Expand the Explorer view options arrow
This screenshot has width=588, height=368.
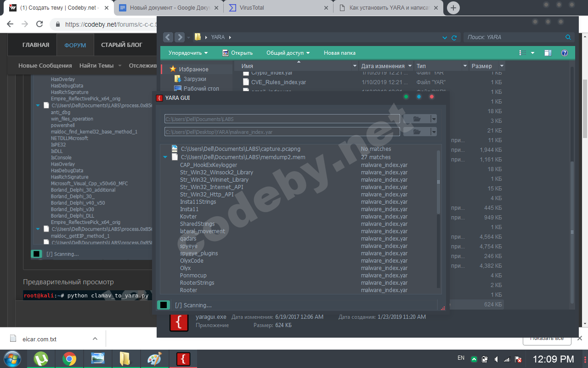coord(533,53)
